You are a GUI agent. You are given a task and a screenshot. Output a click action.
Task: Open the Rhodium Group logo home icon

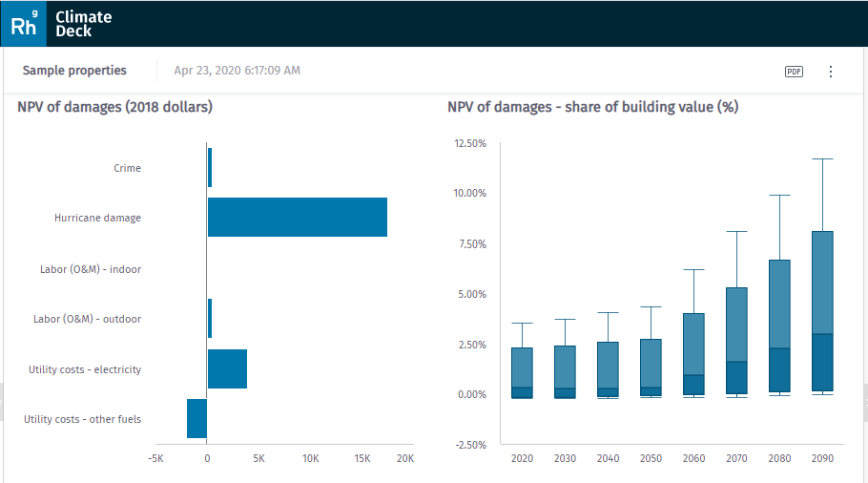[23, 24]
